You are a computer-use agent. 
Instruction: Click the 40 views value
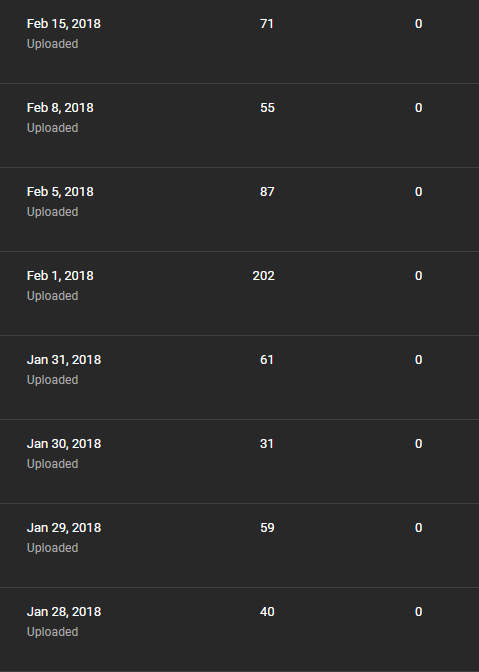[267, 612]
